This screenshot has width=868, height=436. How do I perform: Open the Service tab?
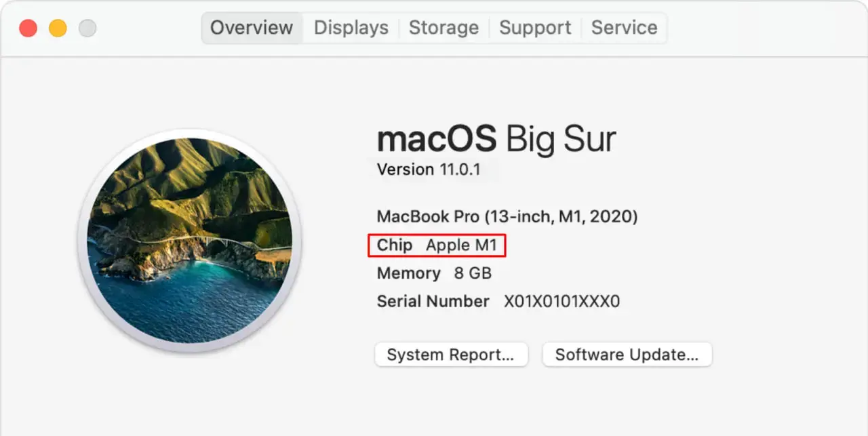624,28
